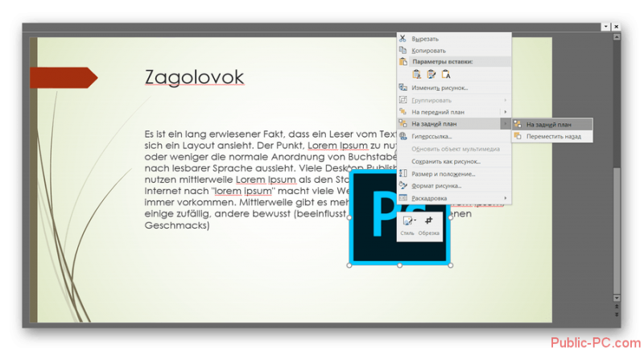Open Гиперссылка… from the context menu

454,136
